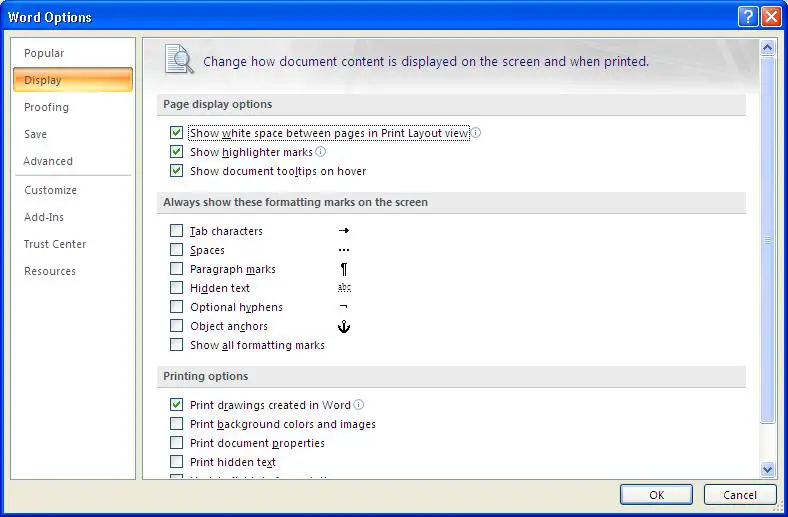Go to Advanced options
The image size is (788, 517).
point(73,161)
